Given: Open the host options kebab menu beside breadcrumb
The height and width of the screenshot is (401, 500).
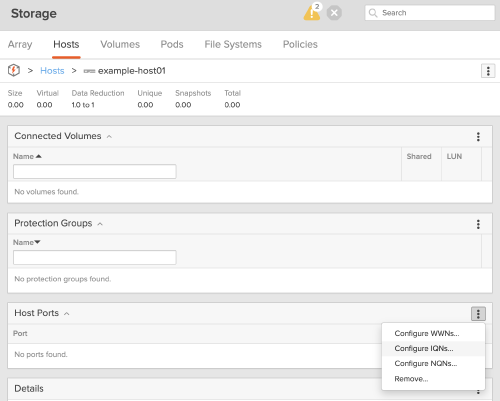Looking at the screenshot, I should click(488, 71).
